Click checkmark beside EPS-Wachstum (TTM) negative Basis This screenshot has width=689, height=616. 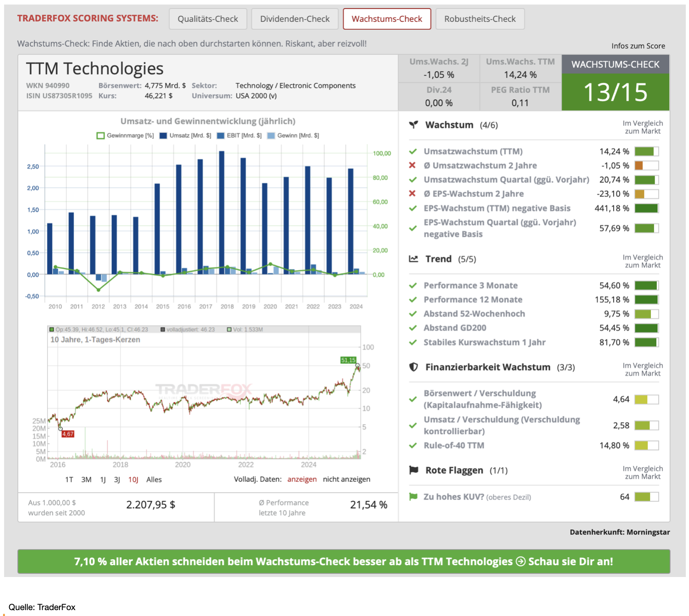413,208
